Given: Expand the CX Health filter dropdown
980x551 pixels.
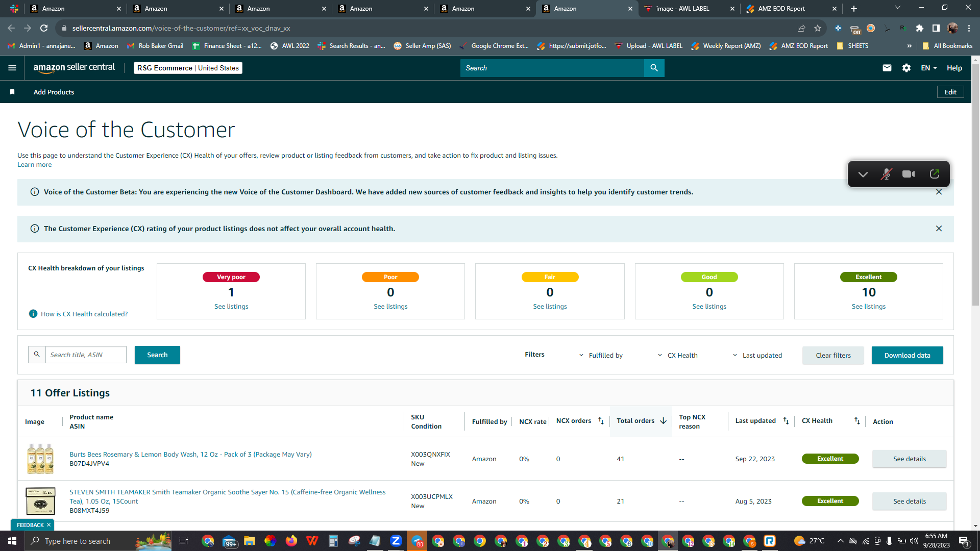Looking at the screenshot, I should (677, 355).
